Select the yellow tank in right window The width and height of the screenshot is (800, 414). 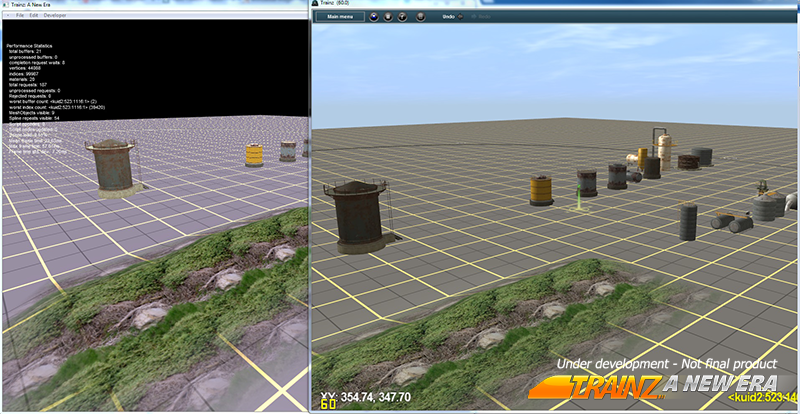pos(541,190)
